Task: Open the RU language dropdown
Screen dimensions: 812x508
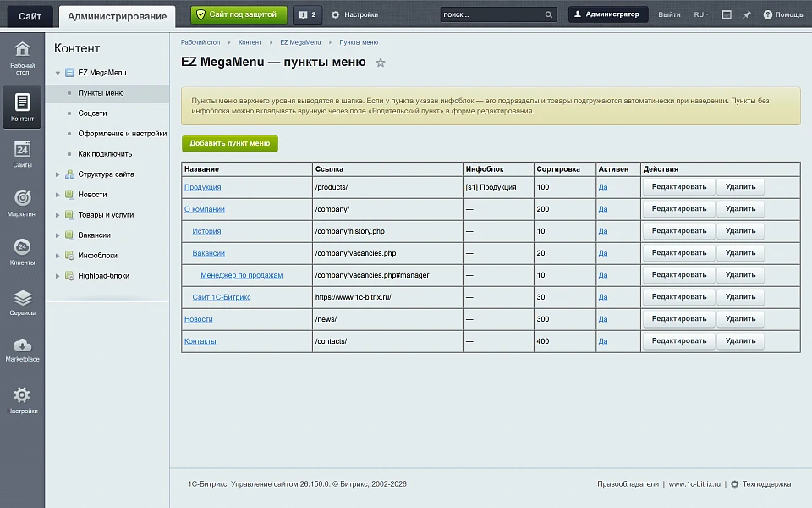Action: [701, 14]
